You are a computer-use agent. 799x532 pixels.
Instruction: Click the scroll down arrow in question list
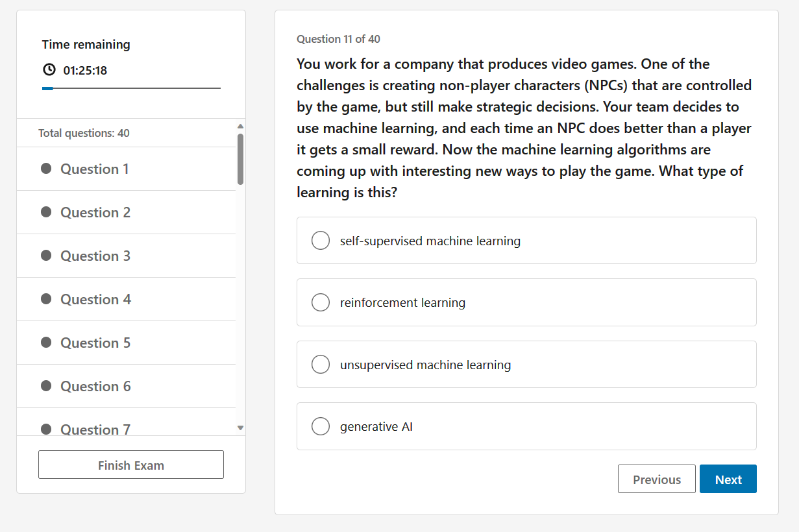[x=241, y=428]
